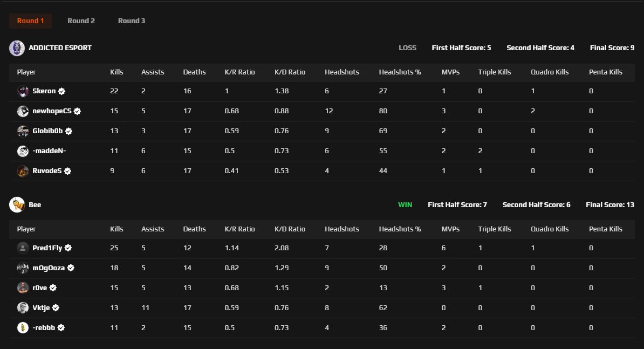Select the -rebbb player name

pos(44,328)
